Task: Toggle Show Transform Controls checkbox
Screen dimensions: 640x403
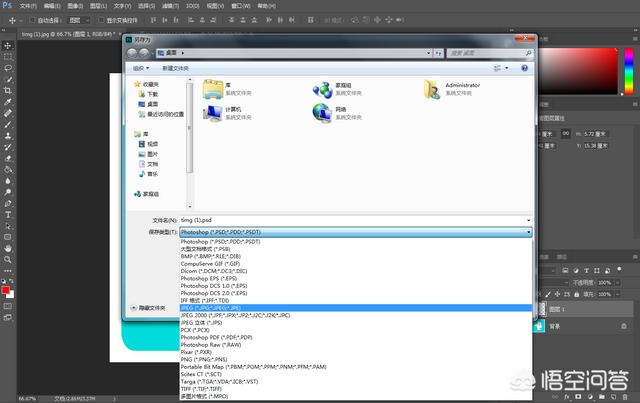Action: (101, 20)
